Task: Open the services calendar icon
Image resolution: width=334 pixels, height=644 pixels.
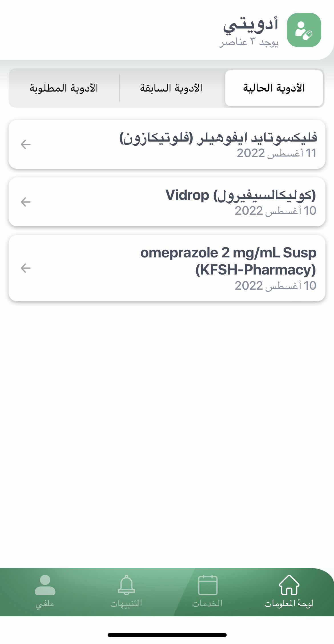Action: 208,585
